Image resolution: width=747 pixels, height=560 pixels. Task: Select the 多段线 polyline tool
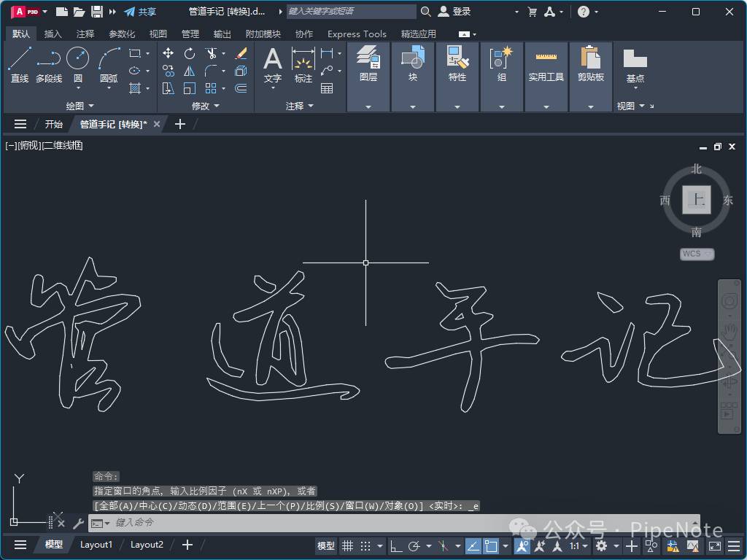tap(49, 64)
